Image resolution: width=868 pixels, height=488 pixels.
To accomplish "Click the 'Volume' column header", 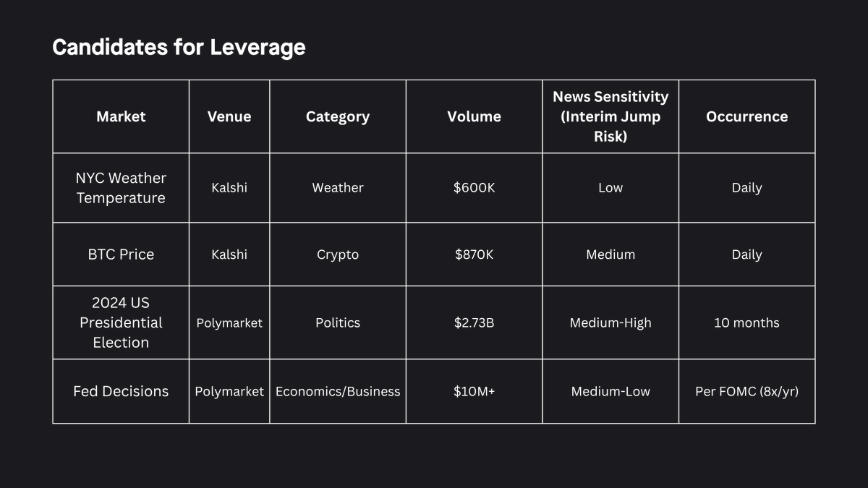I will coord(474,116).
